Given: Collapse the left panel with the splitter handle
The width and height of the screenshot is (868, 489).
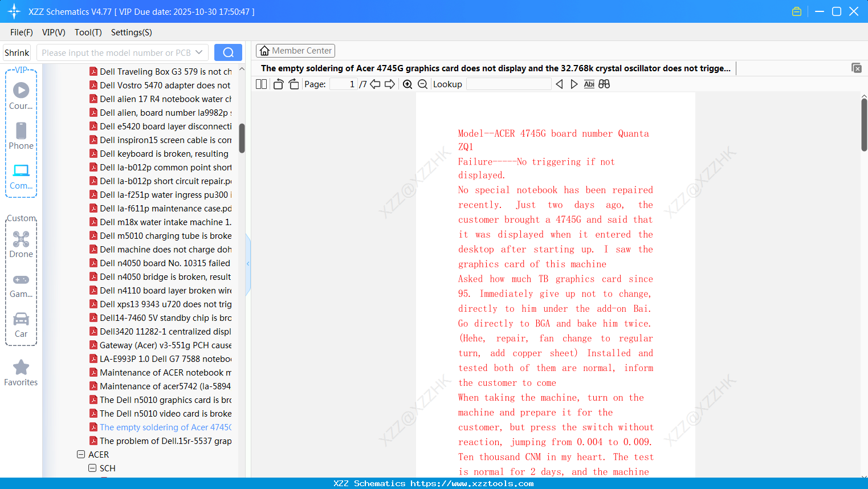Looking at the screenshot, I should (x=248, y=263).
